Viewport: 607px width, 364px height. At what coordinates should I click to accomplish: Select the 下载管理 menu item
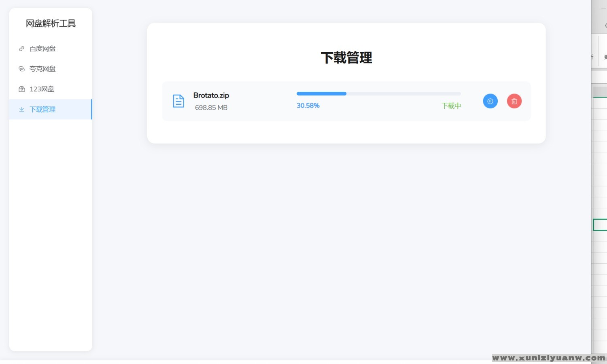click(x=42, y=109)
